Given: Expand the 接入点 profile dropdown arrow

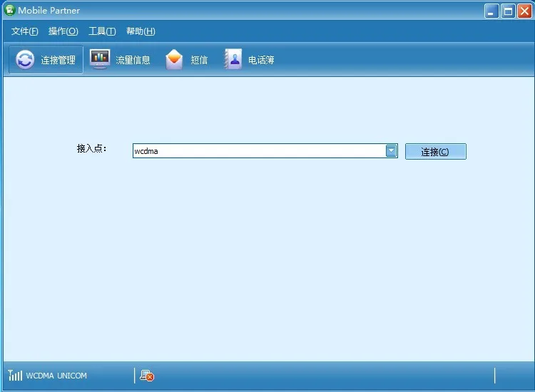Looking at the screenshot, I should click(391, 150).
